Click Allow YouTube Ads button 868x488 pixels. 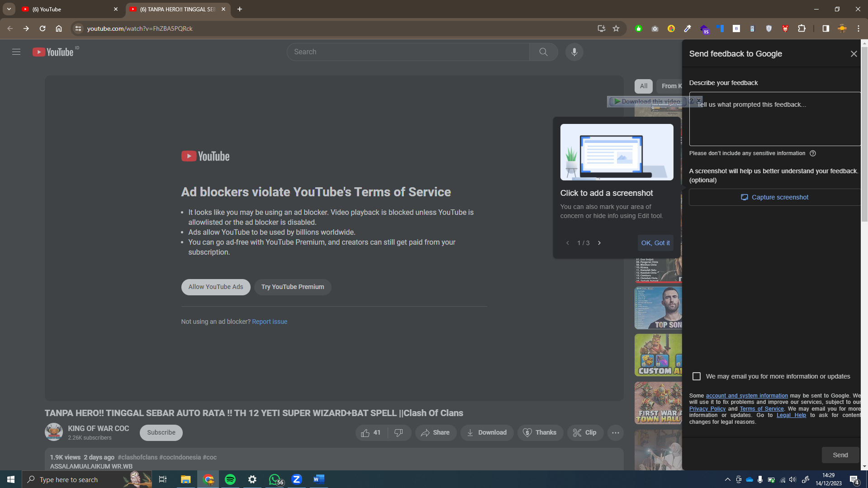pyautogui.click(x=216, y=287)
